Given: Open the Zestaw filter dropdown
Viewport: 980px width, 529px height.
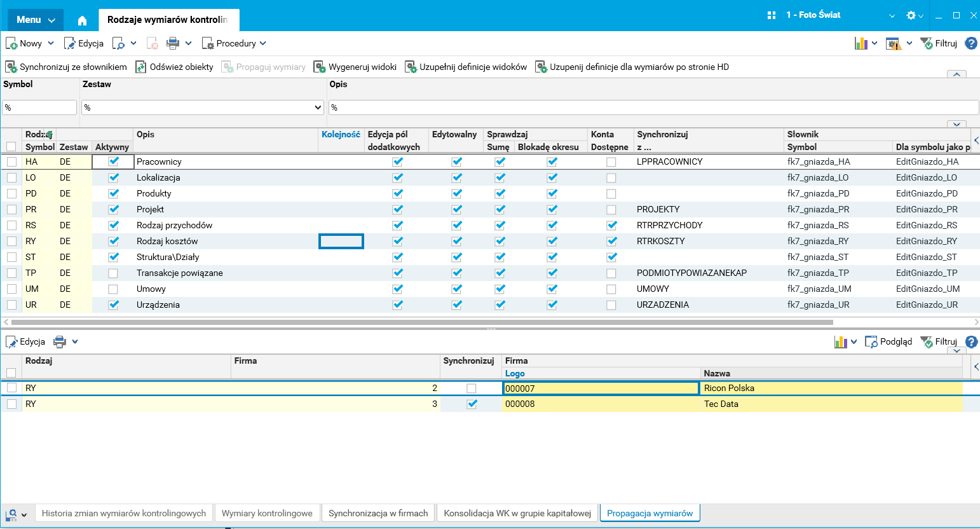Looking at the screenshot, I should coord(318,107).
